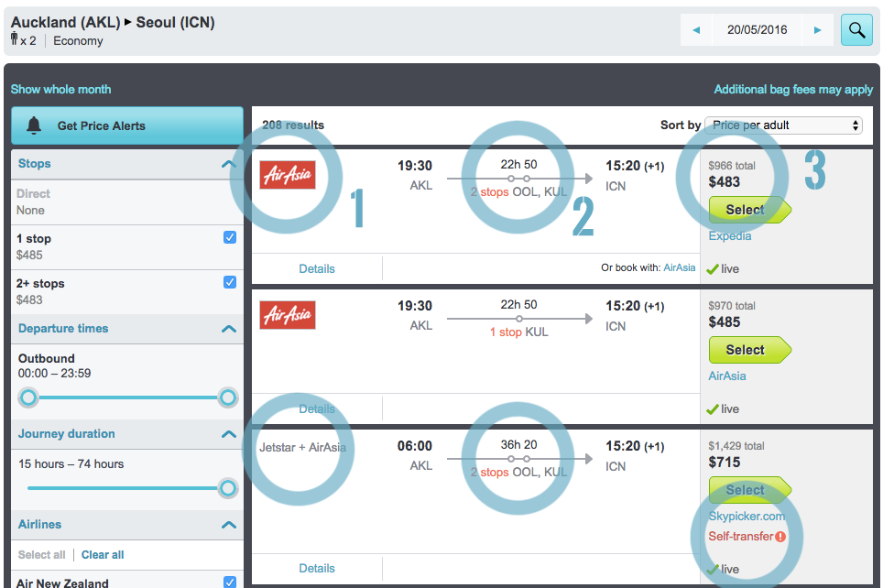The width and height of the screenshot is (894, 588).
Task: Collapse the Airlines filter section
Action: pyautogui.click(x=229, y=525)
